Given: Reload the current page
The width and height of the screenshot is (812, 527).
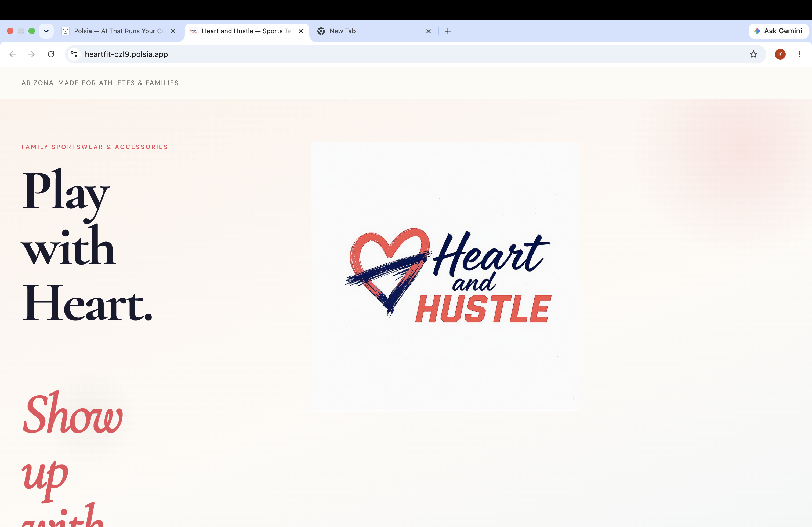Looking at the screenshot, I should coord(51,54).
